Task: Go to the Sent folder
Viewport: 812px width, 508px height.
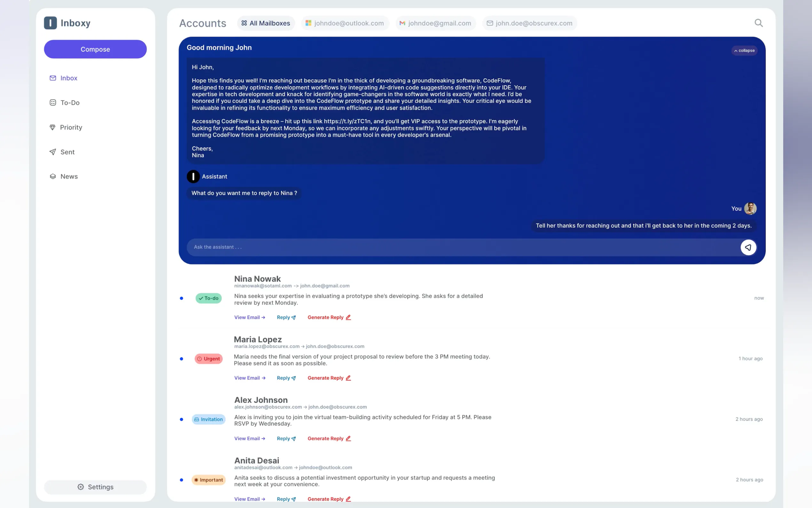Action: [x=67, y=152]
